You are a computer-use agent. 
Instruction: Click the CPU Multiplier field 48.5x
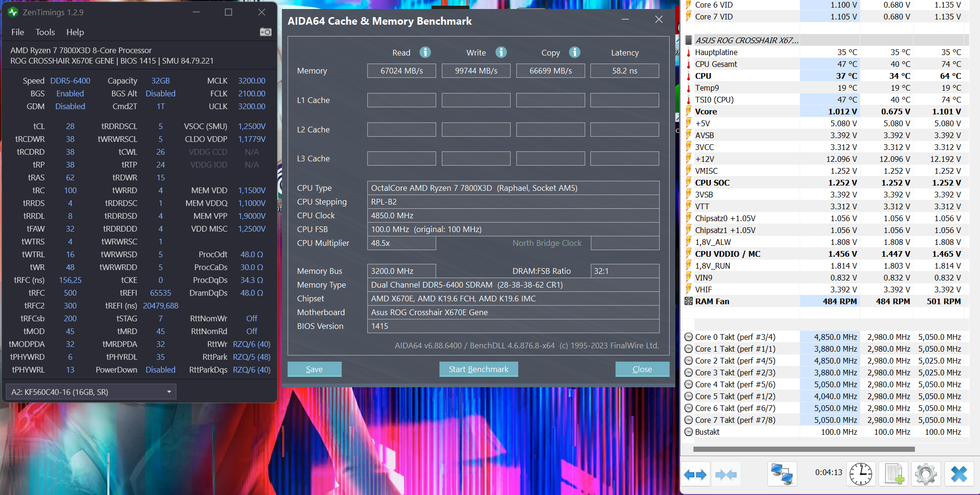tap(401, 243)
